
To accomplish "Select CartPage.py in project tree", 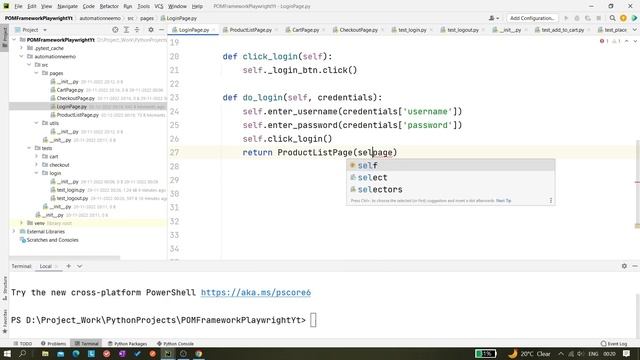I will click(70, 90).
